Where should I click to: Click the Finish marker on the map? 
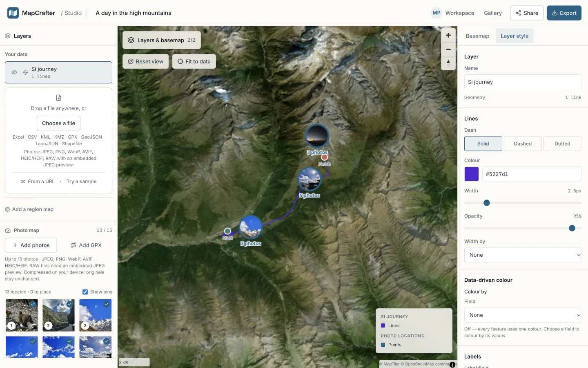(x=324, y=157)
